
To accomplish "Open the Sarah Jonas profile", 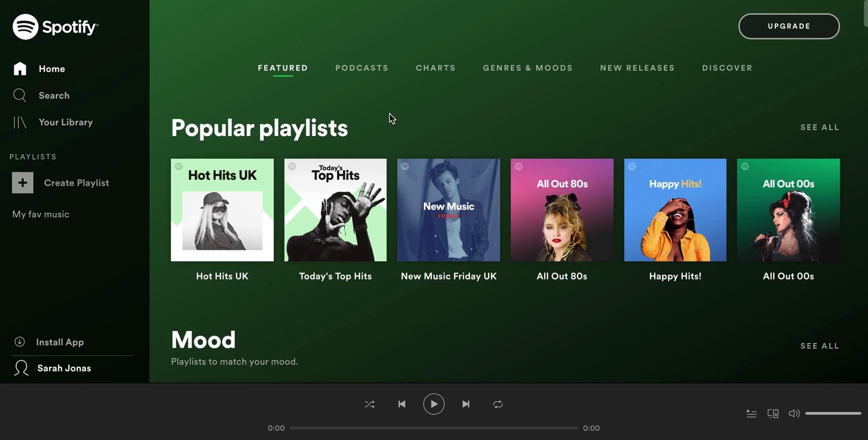I will click(63, 368).
